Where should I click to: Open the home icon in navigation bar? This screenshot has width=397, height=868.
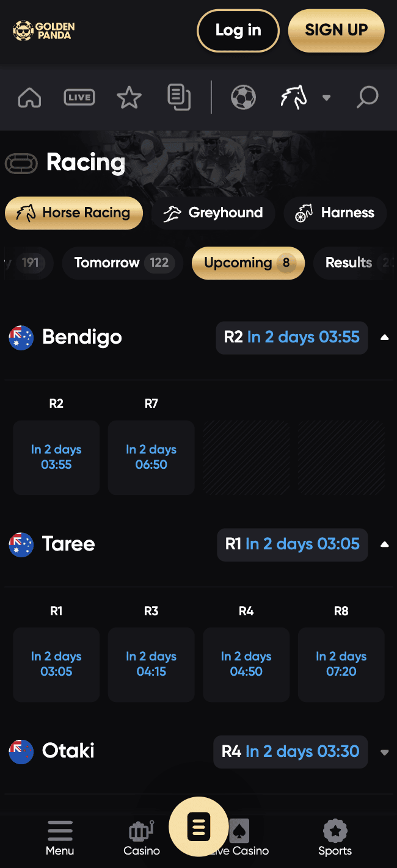click(x=29, y=98)
